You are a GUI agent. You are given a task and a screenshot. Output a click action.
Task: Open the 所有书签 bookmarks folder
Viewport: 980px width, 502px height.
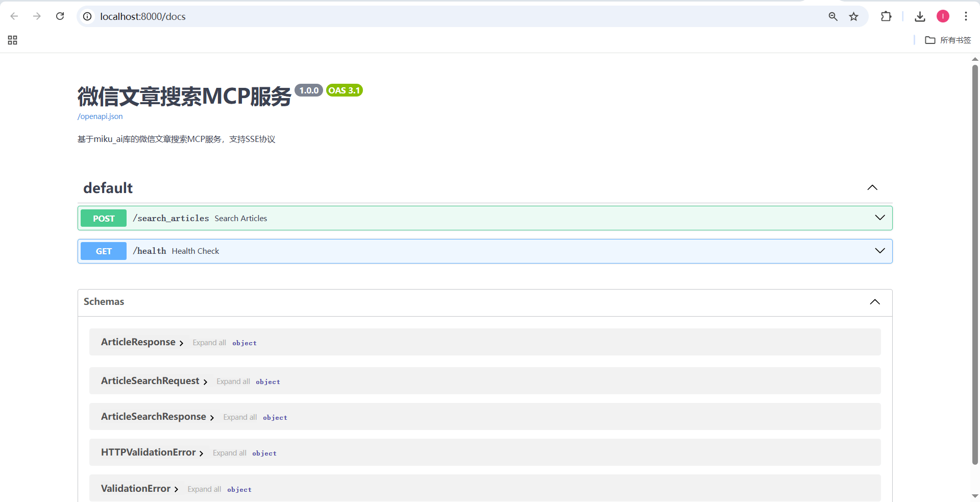tap(948, 40)
